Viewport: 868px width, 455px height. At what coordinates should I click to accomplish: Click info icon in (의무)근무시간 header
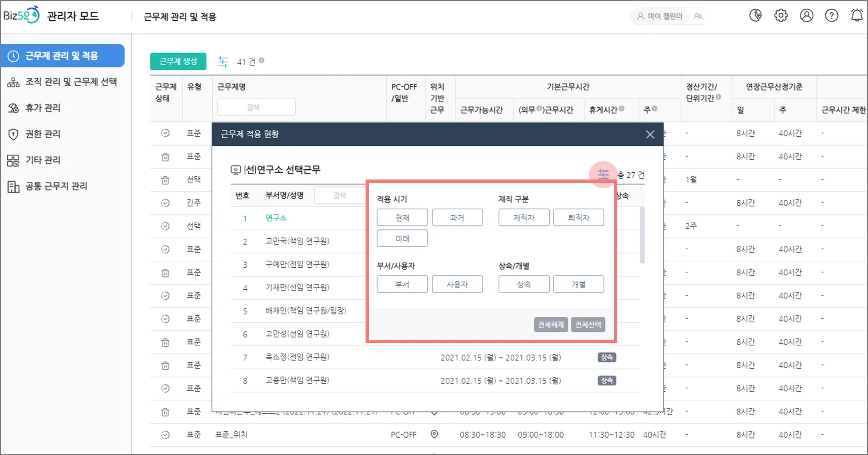[x=540, y=109]
